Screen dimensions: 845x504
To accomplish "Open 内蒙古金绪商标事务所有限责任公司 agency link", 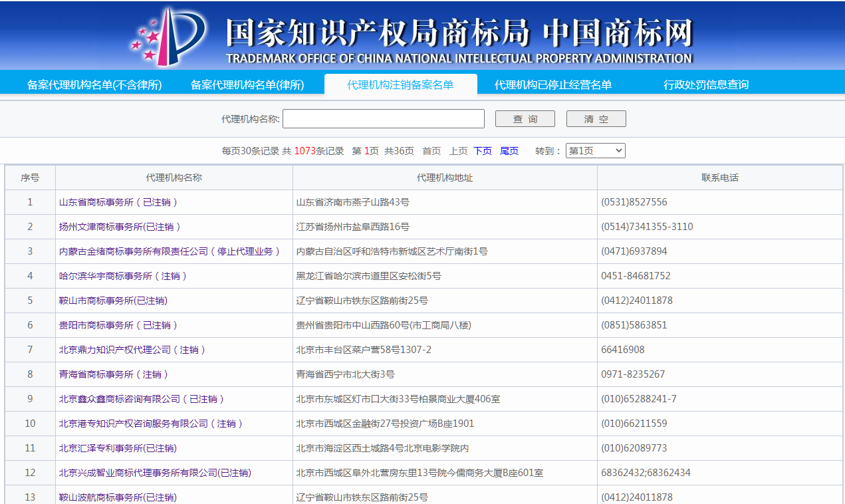I will tap(170, 251).
